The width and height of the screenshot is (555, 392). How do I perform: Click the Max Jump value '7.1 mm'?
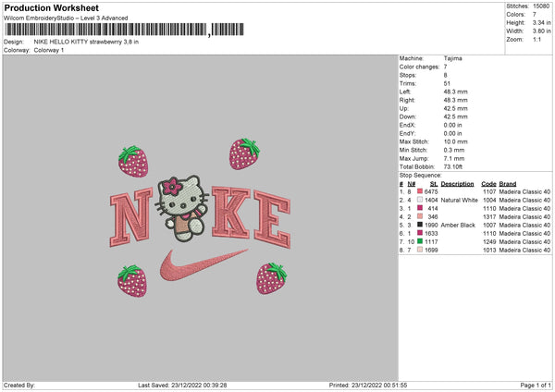pos(454,158)
